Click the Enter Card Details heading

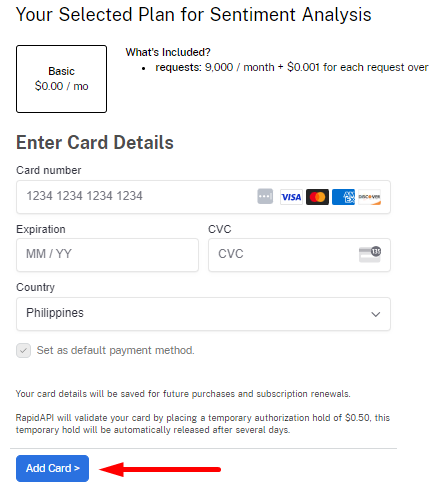[x=95, y=143]
